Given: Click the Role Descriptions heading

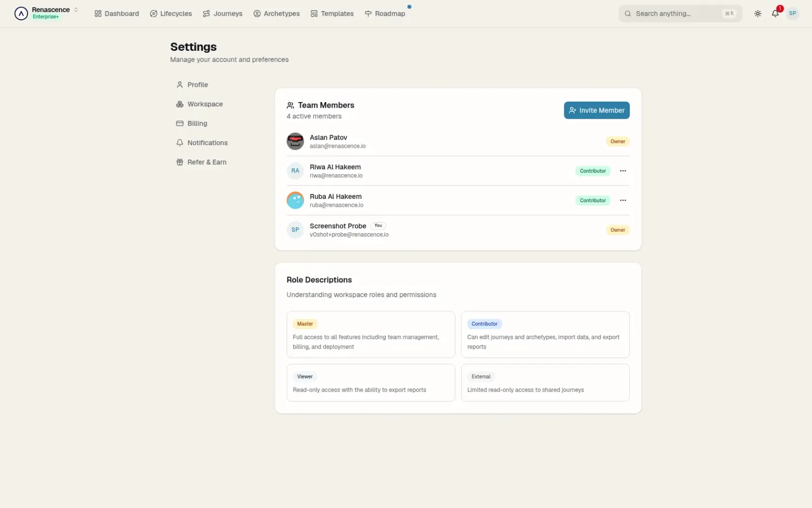Looking at the screenshot, I should pyautogui.click(x=319, y=280).
